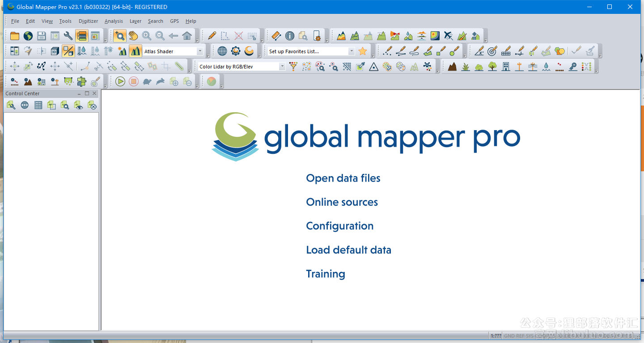
Task: Click the table icon in Control Center
Action: (38, 106)
